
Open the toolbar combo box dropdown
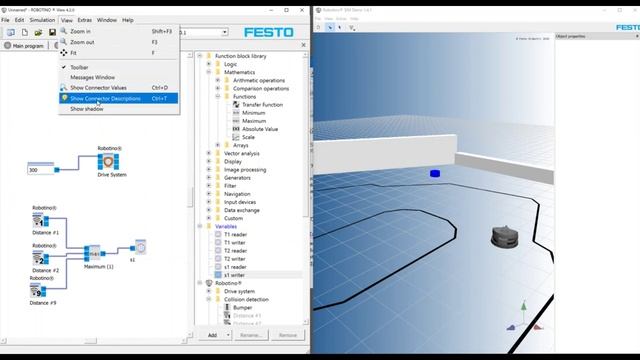pyautogui.click(x=224, y=32)
